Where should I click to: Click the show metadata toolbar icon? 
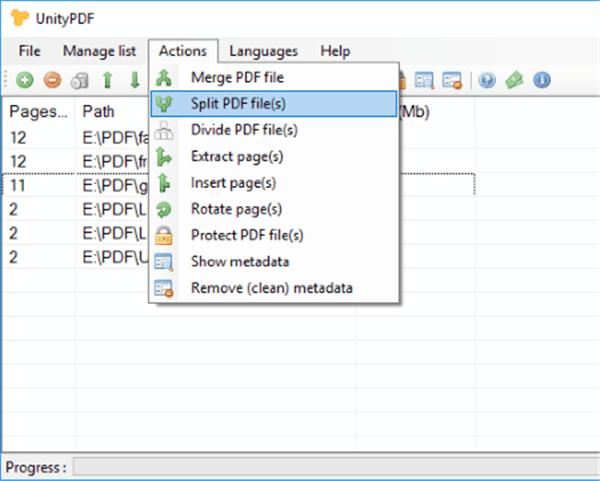pos(424,80)
